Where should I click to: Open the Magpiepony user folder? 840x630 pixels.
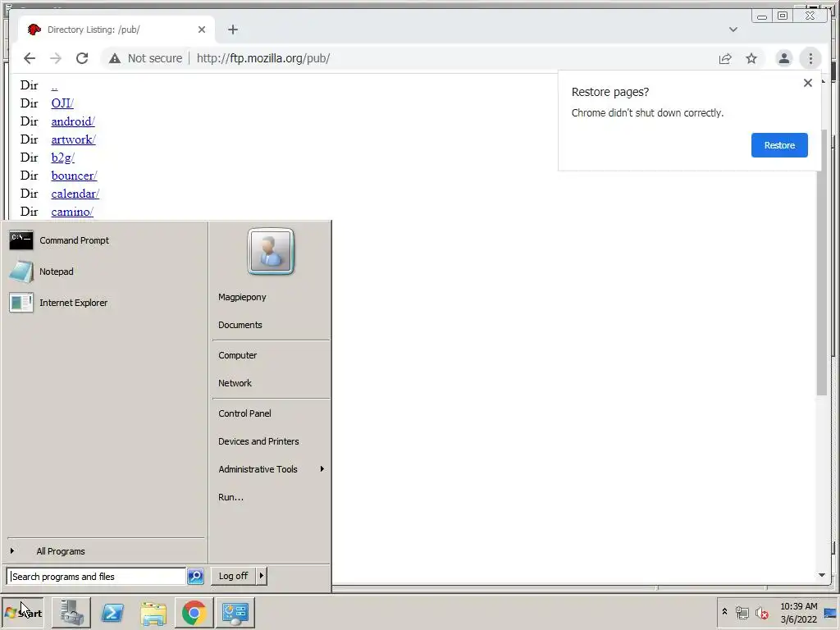click(x=242, y=297)
